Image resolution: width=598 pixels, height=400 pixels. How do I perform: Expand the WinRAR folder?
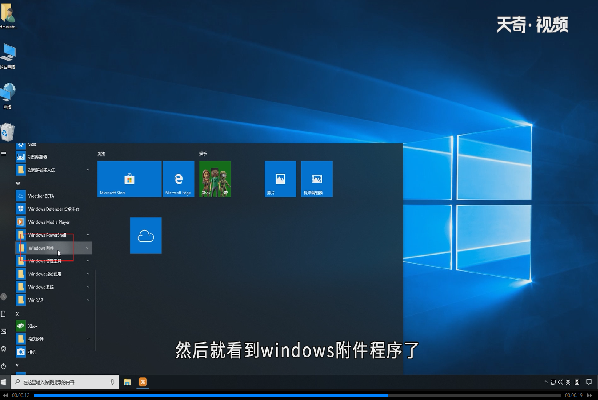point(53,300)
